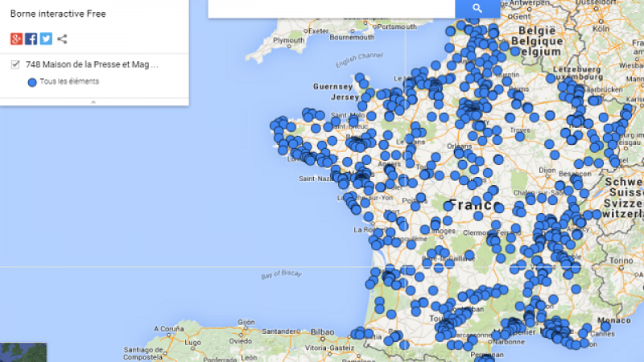Click the Bilbao city label on map
This screenshot has height=362, width=644.
(x=322, y=331)
